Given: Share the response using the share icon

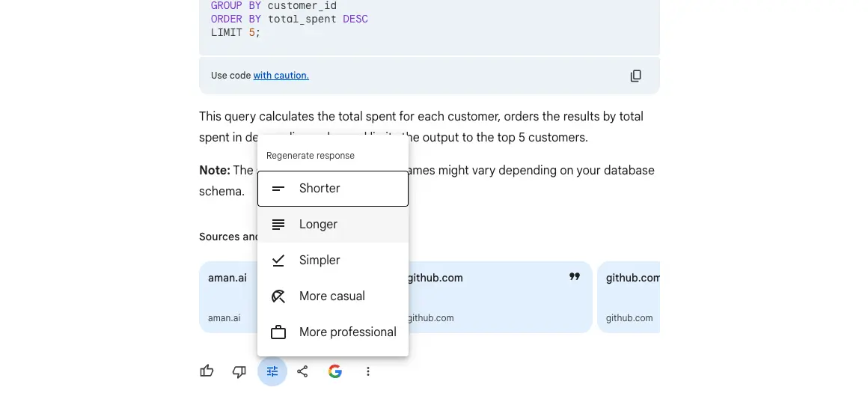Looking at the screenshot, I should tap(302, 371).
